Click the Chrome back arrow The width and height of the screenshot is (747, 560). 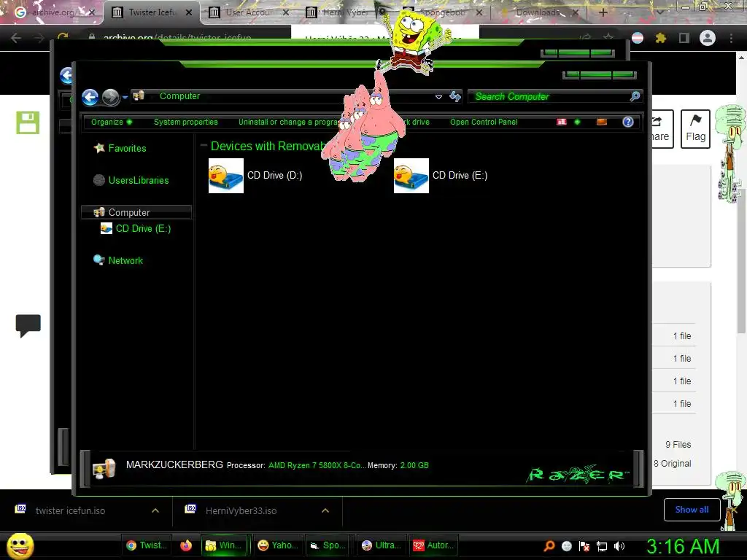click(x=16, y=38)
